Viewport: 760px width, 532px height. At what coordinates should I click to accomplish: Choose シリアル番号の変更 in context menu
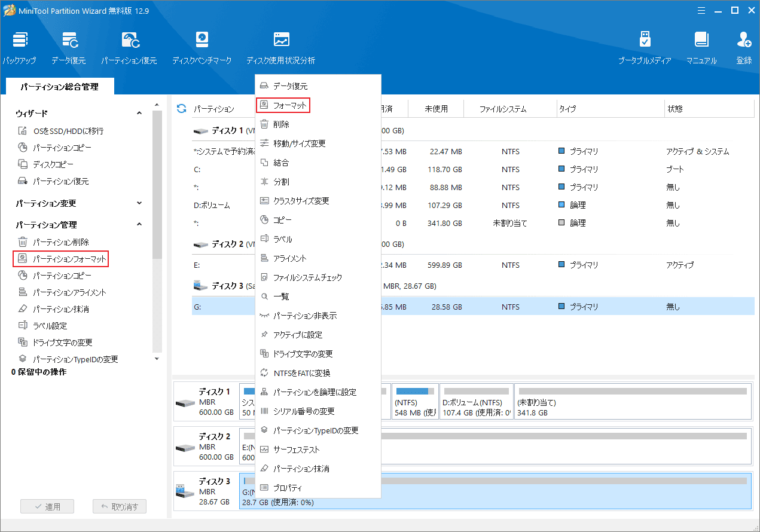(318, 411)
